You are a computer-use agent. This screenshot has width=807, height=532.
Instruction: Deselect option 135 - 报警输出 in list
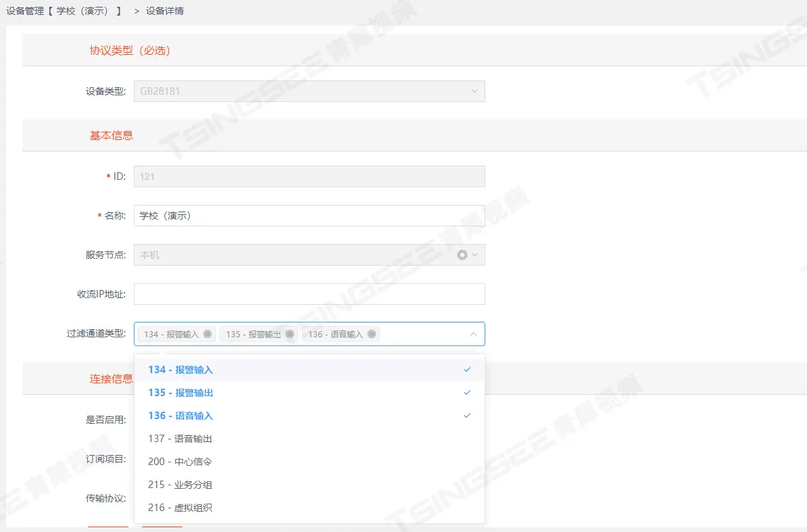(x=310, y=393)
